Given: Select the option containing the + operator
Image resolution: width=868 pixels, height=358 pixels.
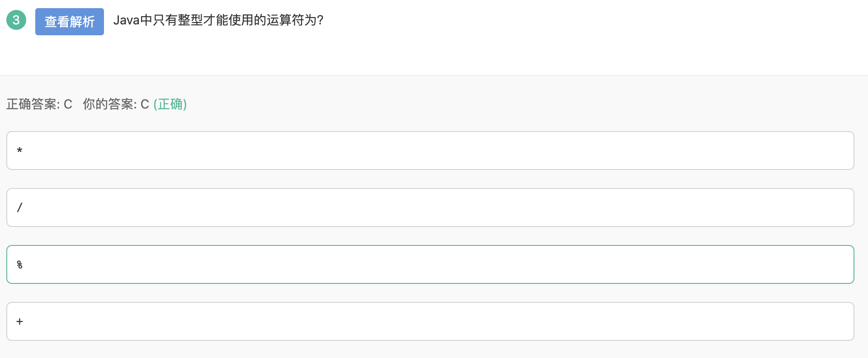Looking at the screenshot, I should pos(429,321).
